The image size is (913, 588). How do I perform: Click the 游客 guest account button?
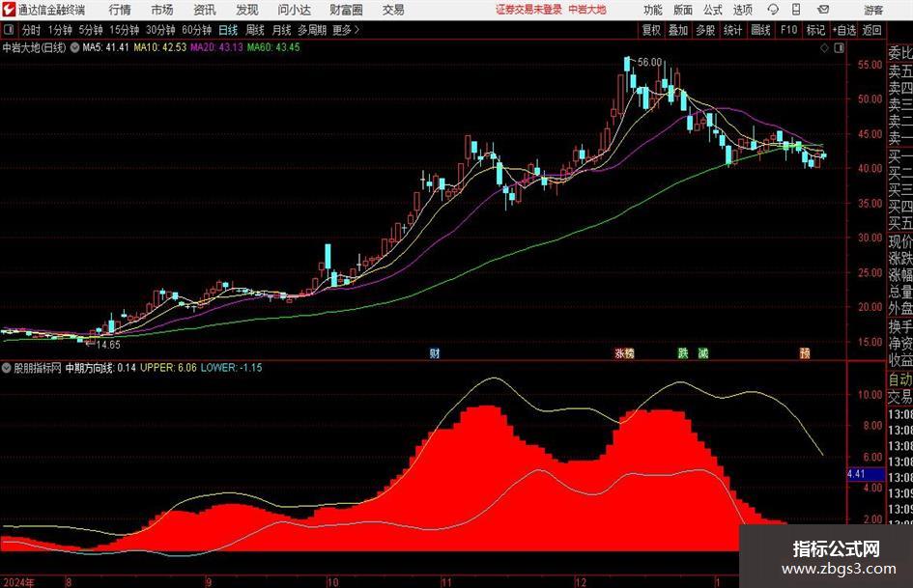[873, 10]
